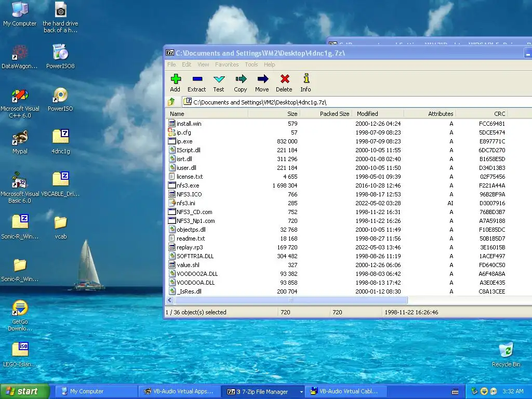Select the Sonic-R_Win folder icon
The image size is (532, 399).
coord(20,270)
